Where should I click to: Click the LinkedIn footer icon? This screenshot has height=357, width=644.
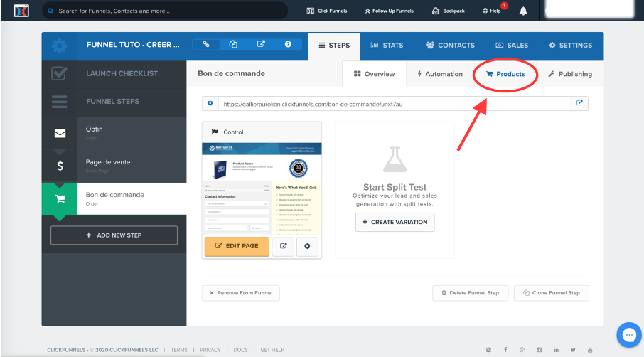click(x=556, y=350)
